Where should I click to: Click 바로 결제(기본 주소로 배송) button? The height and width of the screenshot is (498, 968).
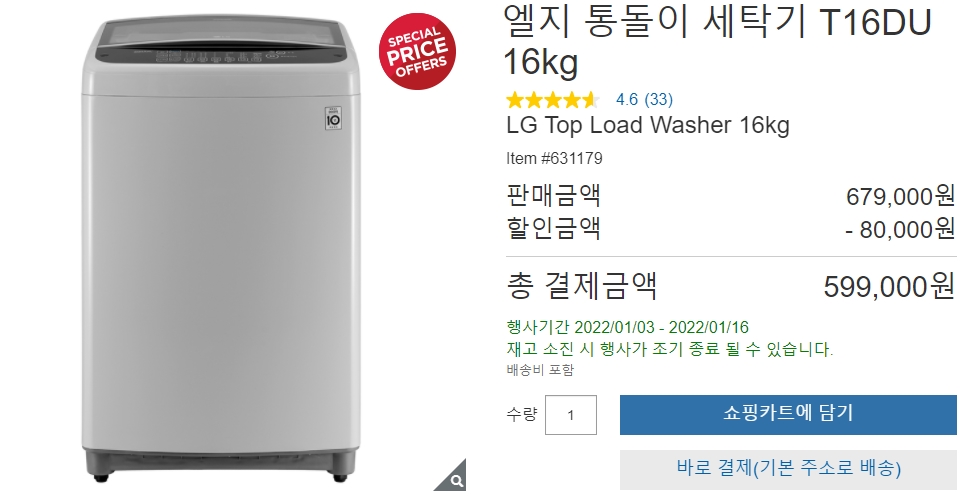788,467
